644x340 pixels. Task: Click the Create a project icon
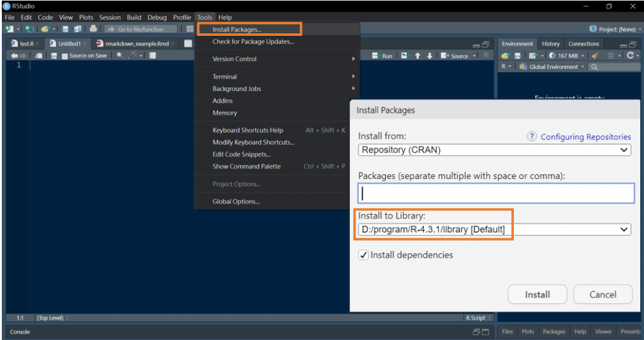coord(29,29)
